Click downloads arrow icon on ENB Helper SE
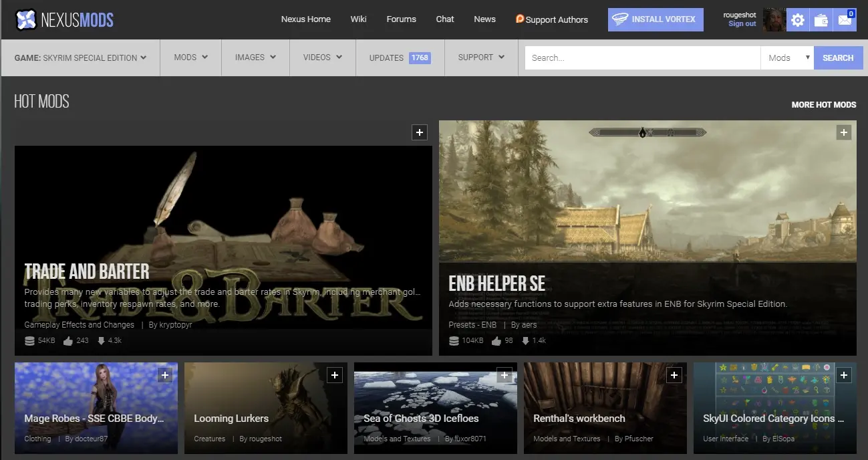Image resolution: width=868 pixels, height=460 pixels. pos(526,341)
